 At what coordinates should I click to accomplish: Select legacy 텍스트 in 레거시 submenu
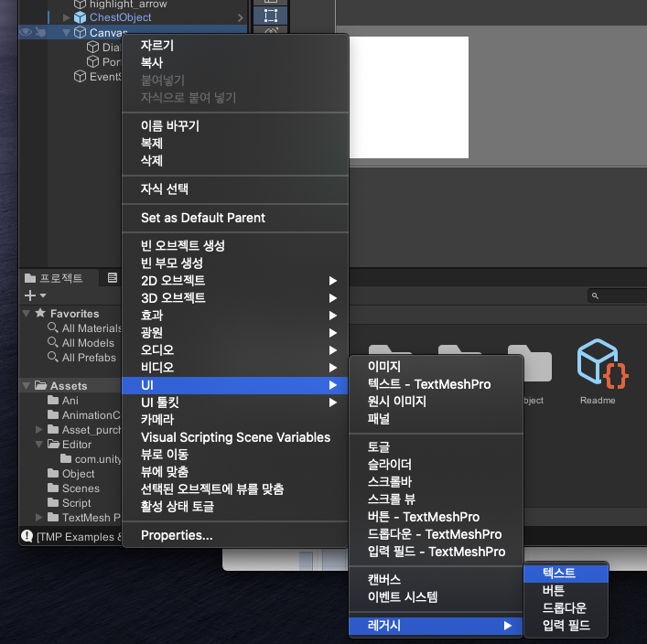click(x=566, y=573)
